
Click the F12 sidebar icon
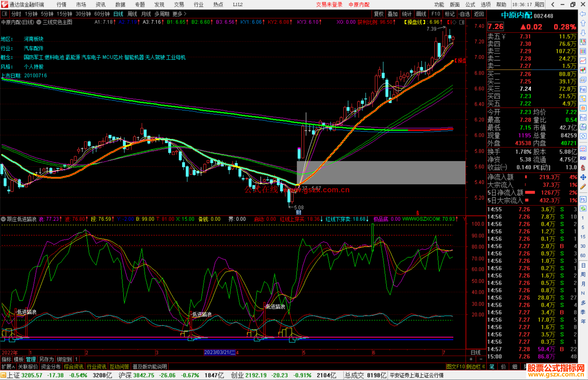pyautogui.click(x=583, y=118)
